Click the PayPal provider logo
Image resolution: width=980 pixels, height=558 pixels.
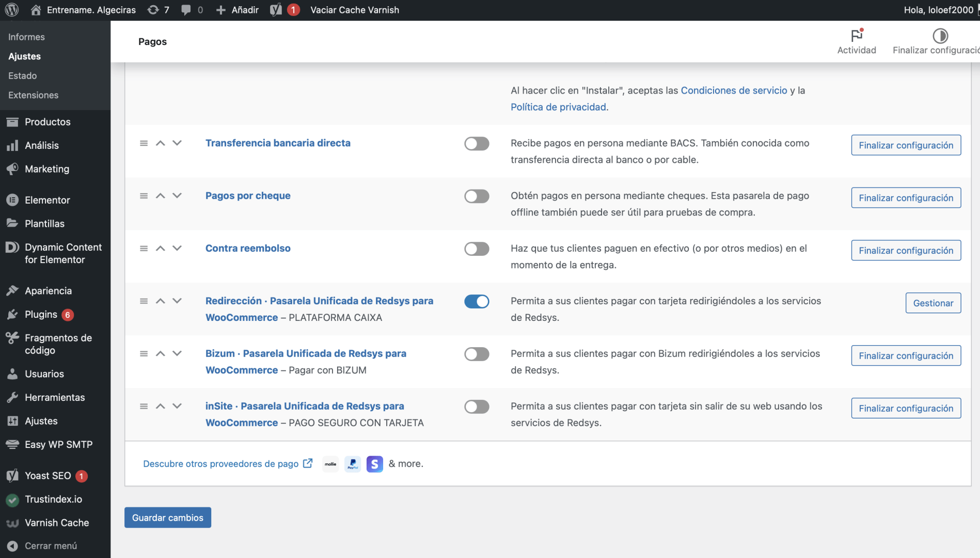point(353,464)
